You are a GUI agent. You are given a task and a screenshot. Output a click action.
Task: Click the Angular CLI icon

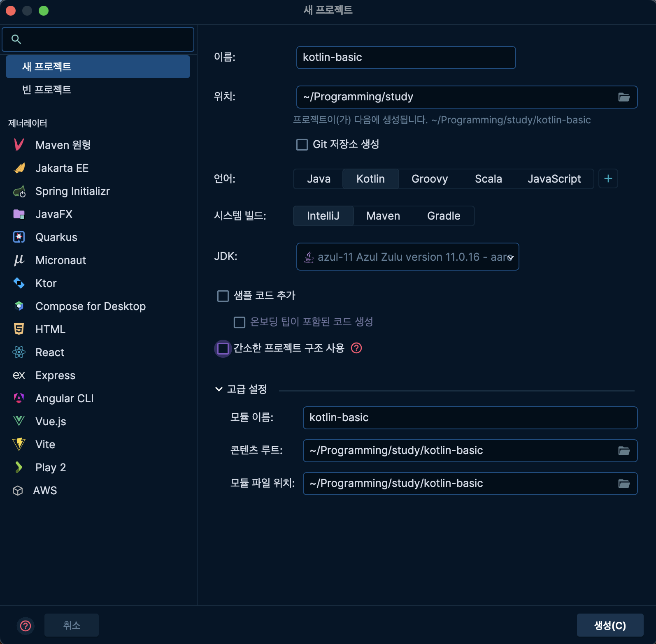click(19, 398)
